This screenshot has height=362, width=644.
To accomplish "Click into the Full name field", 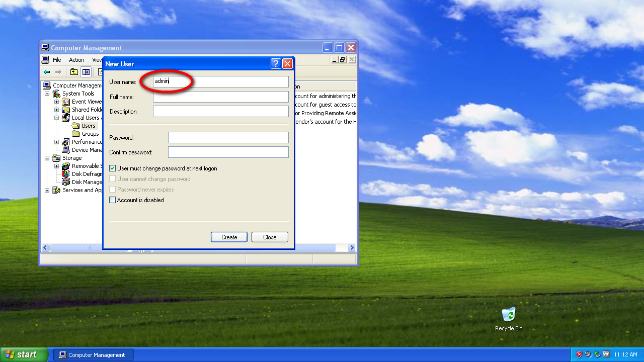I will pos(221,97).
